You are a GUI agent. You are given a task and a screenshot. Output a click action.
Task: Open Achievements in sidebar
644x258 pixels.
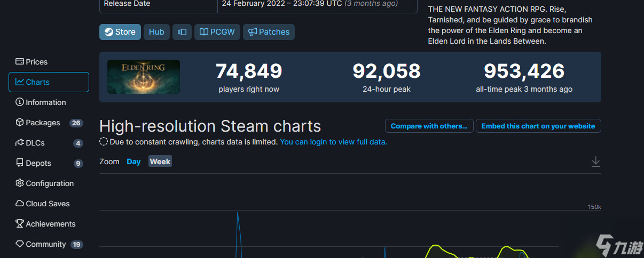[49, 224]
